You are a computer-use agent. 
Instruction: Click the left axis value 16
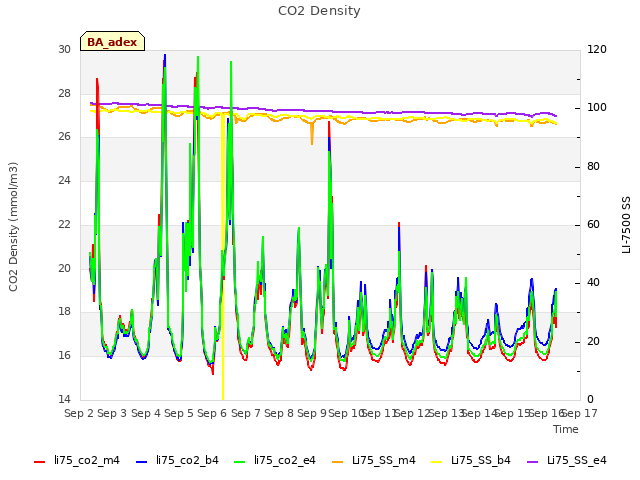[x=64, y=356]
